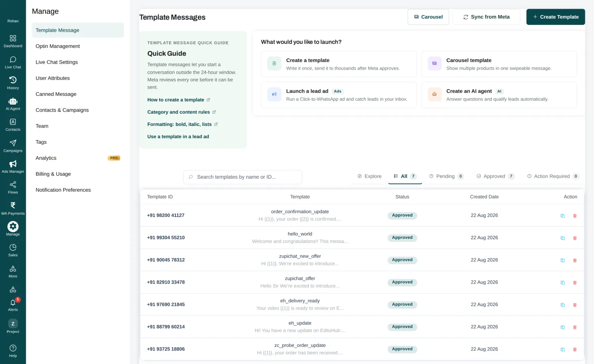Select the All templates tab

(405, 176)
